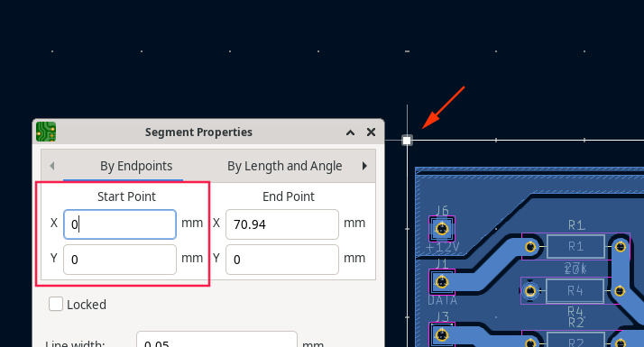Click the left tab scroll arrow

[51, 166]
